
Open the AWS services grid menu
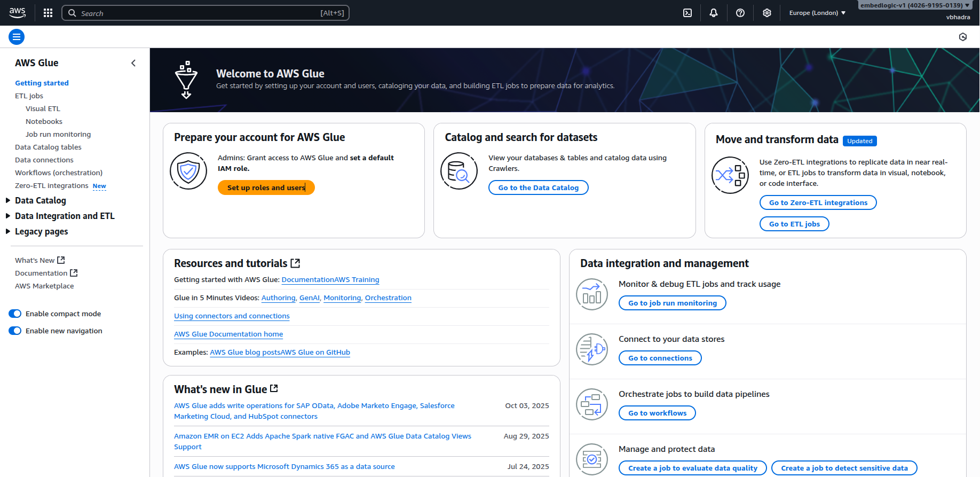point(48,13)
